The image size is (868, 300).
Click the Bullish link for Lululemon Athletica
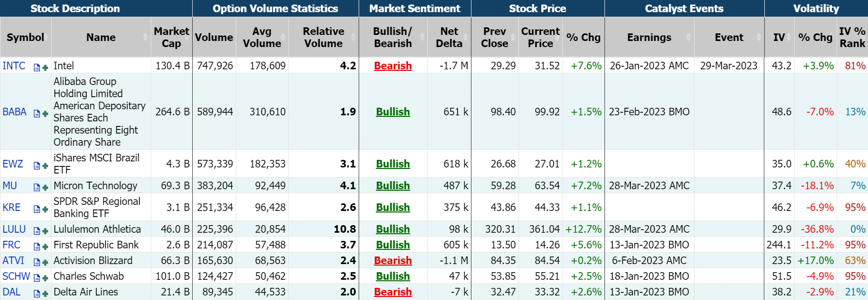tap(393, 229)
